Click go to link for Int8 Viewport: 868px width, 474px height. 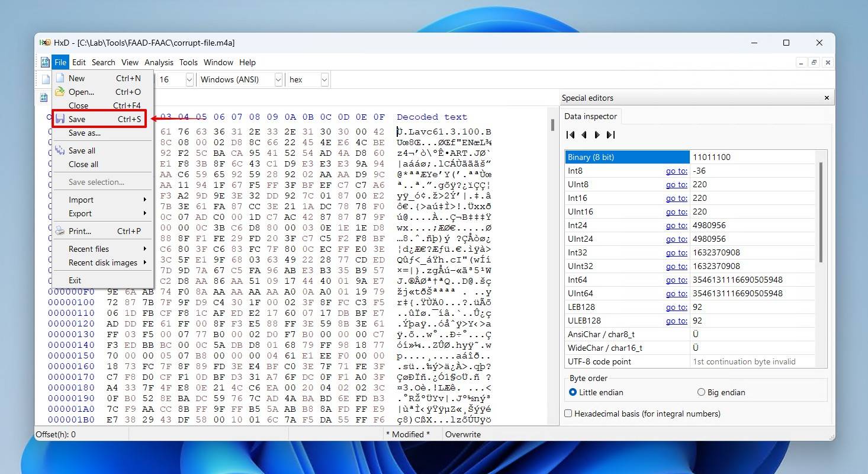676,171
